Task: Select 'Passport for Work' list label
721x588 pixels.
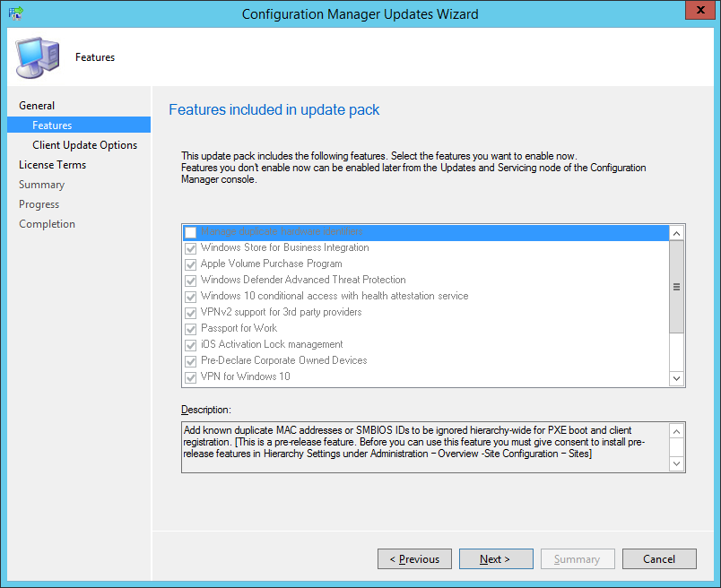Action: (239, 328)
